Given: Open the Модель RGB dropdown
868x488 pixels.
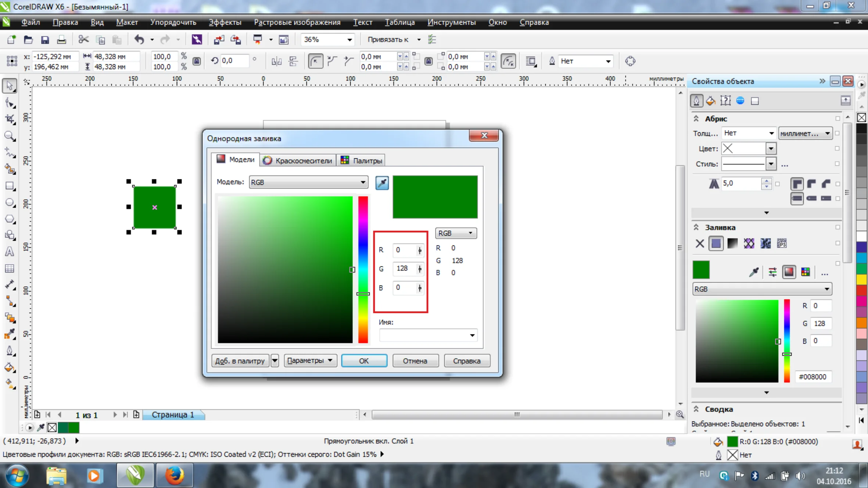Looking at the screenshot, I should tap(308, 182).
